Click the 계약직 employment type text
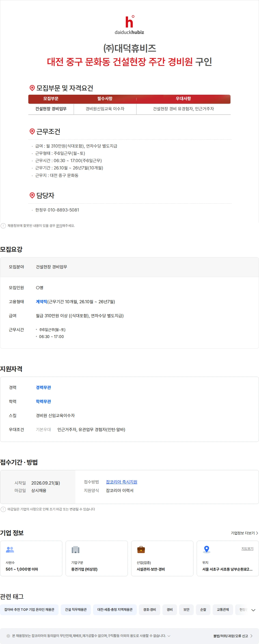 (42, 302)
